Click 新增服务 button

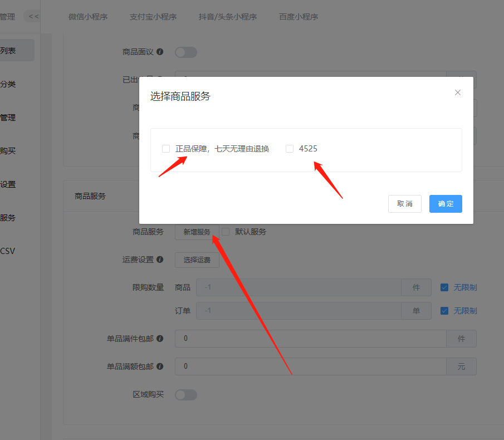coord(197,232)
